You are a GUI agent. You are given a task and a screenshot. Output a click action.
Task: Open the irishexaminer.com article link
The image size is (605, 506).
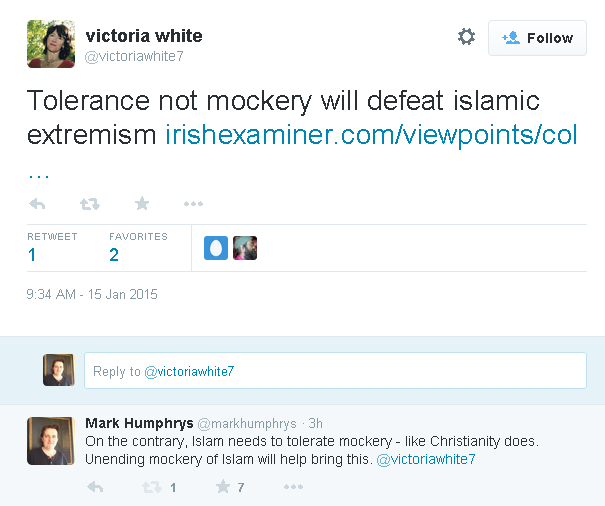pyautogui.click(x=371, y=134)
